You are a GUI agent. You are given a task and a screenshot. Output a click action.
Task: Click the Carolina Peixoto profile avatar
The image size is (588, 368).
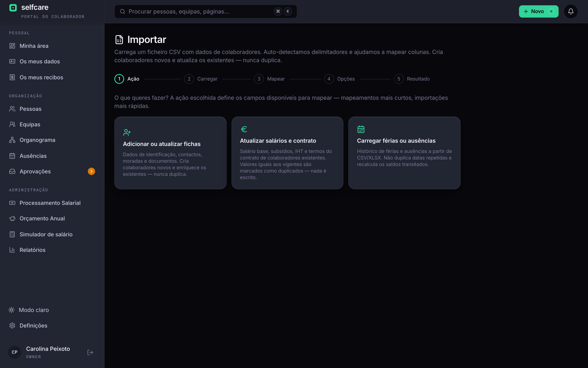[14, 352]
